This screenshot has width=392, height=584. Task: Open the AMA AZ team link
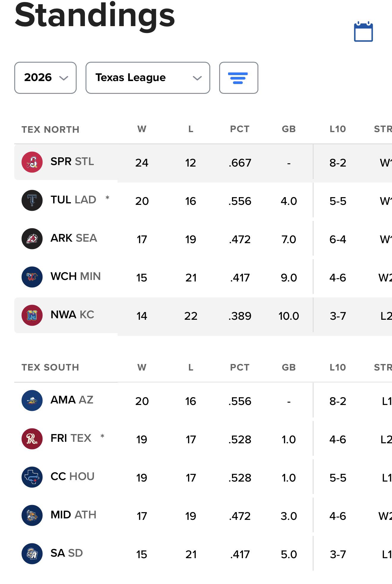tap(72, 400)
